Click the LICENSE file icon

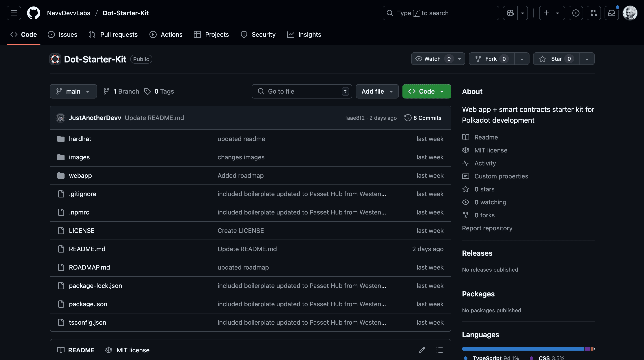(61, 231)
